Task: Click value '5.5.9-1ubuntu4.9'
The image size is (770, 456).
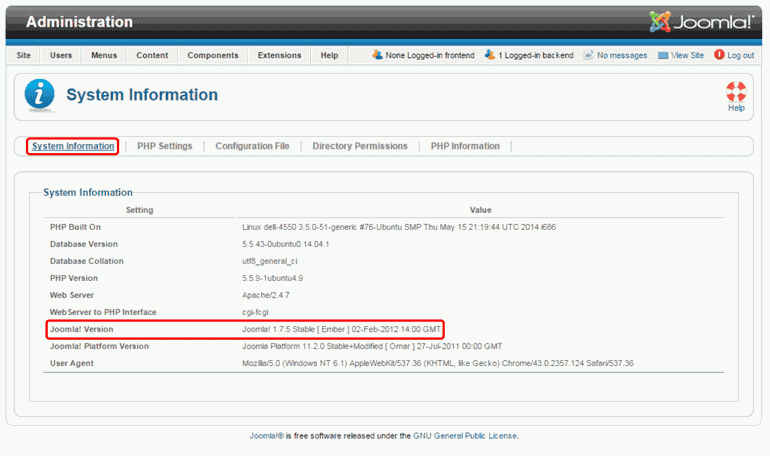Action: pyautogui.click(x=272, y=278)
